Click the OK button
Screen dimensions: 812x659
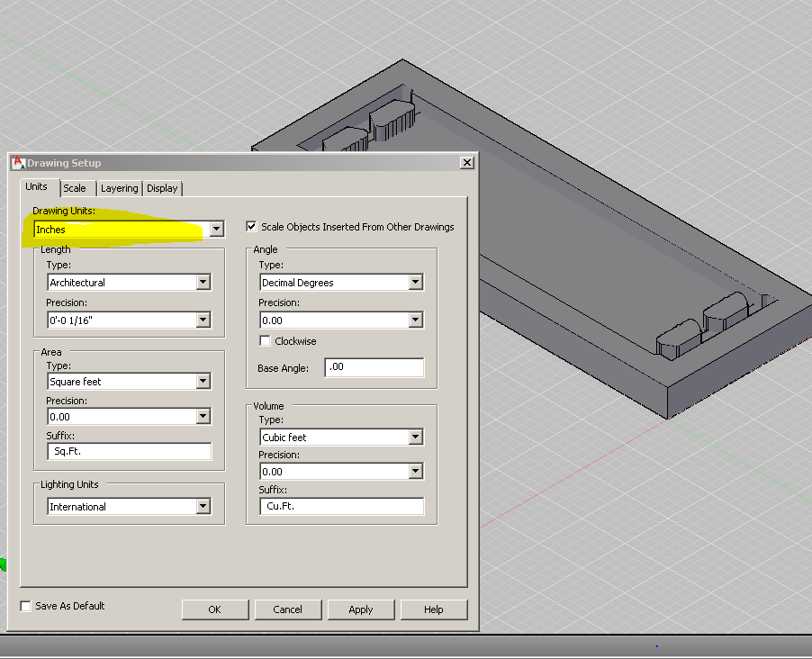(x=215, y=609)
